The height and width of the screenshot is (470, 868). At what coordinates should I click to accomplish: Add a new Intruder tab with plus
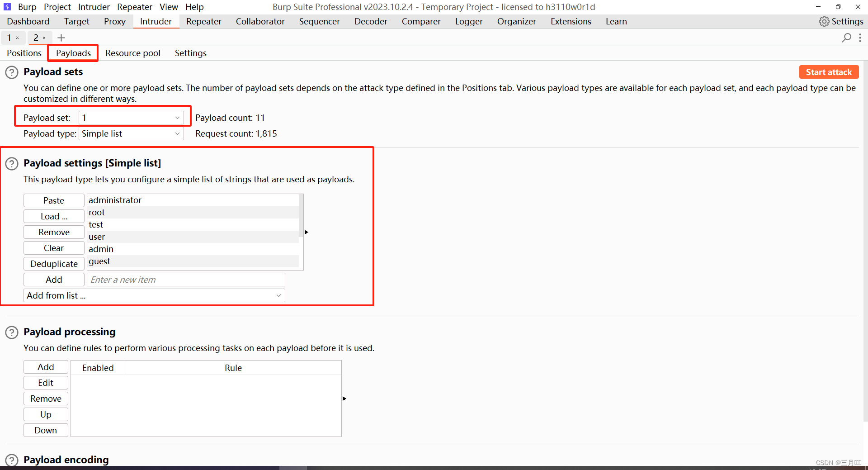[x=61, y=38]
